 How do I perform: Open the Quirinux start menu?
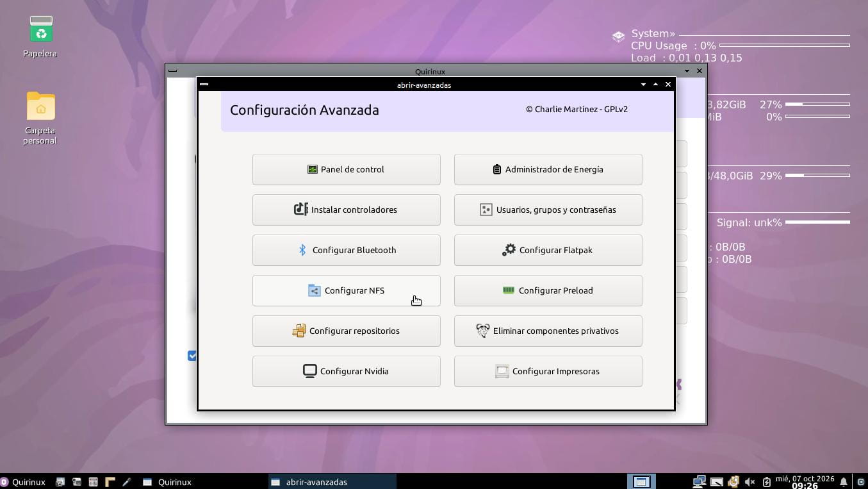24,482
